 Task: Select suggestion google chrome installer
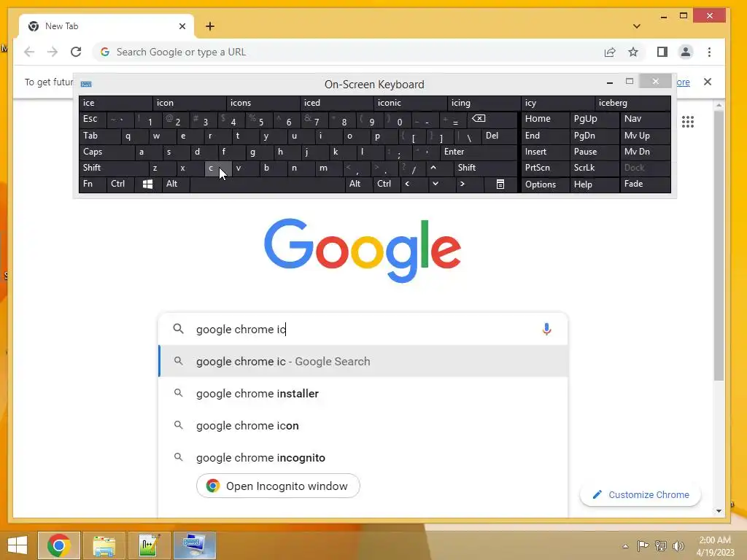(x=363, y=393)
